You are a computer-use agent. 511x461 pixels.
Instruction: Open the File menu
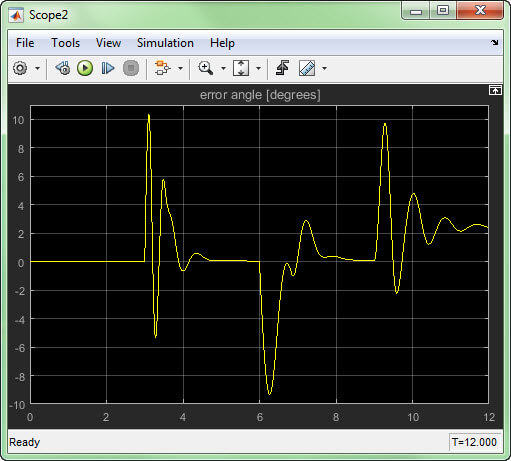click(x=25, y=43)
